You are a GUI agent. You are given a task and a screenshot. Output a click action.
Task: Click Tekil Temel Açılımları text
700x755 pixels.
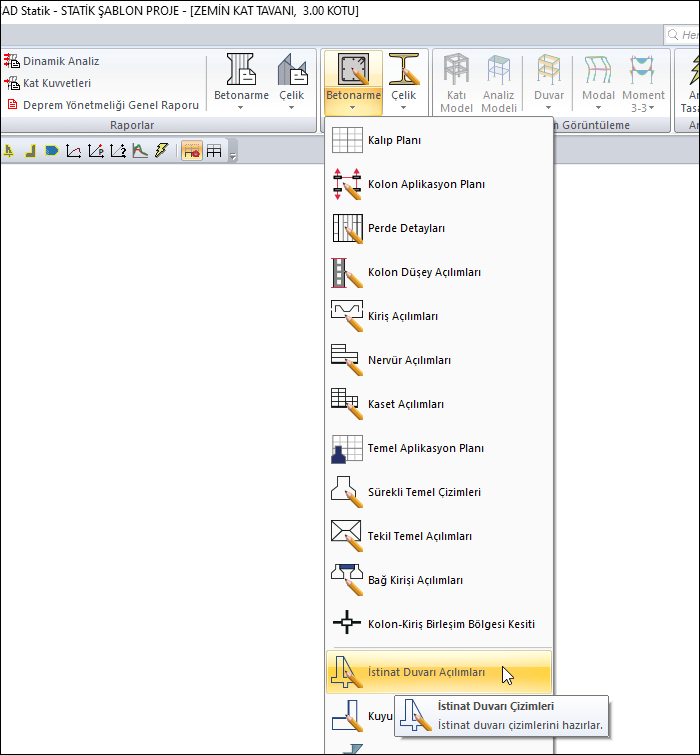pyautogui.click(x=420, y=536)
